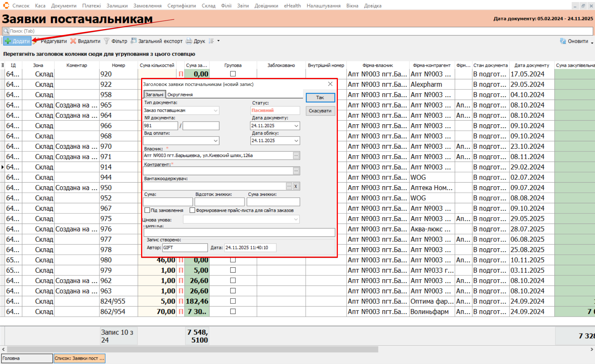Expand the Цінова умова combo box
The height and width of the screenshot is (364, 595).
[x=296, y=219]
